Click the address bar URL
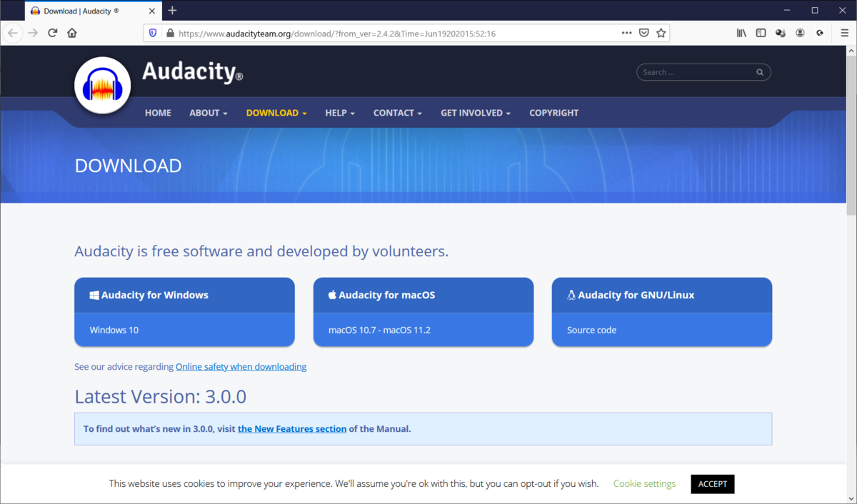This screenshot has width=857, height=504. pos(337,33)
